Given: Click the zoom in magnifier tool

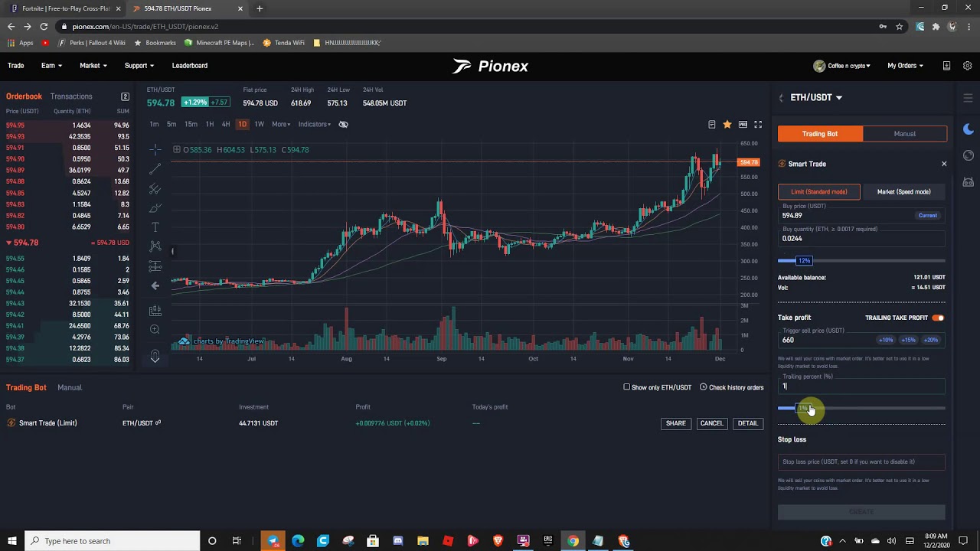Looking at the screenshot, I should coord(155,330).
